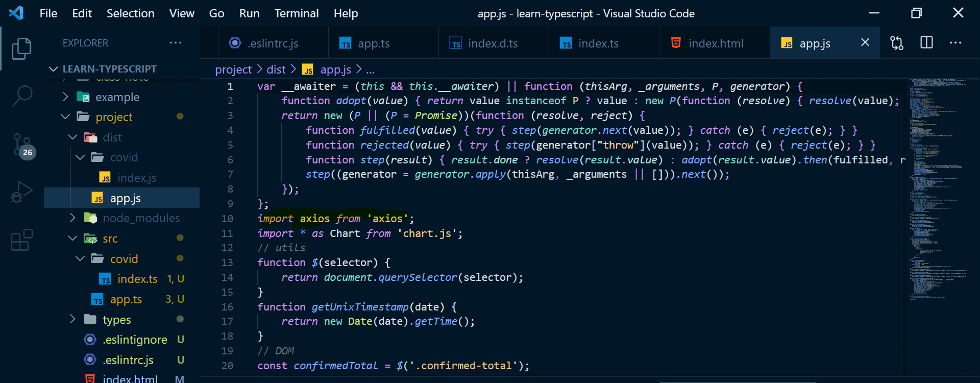Open the Terminal menu

(296, 13)
